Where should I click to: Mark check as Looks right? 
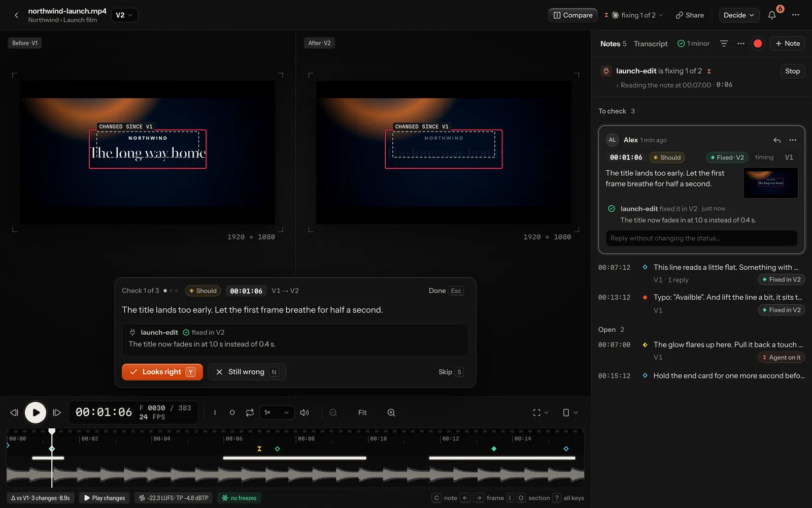pyautogui.click(x=162, y=372)
